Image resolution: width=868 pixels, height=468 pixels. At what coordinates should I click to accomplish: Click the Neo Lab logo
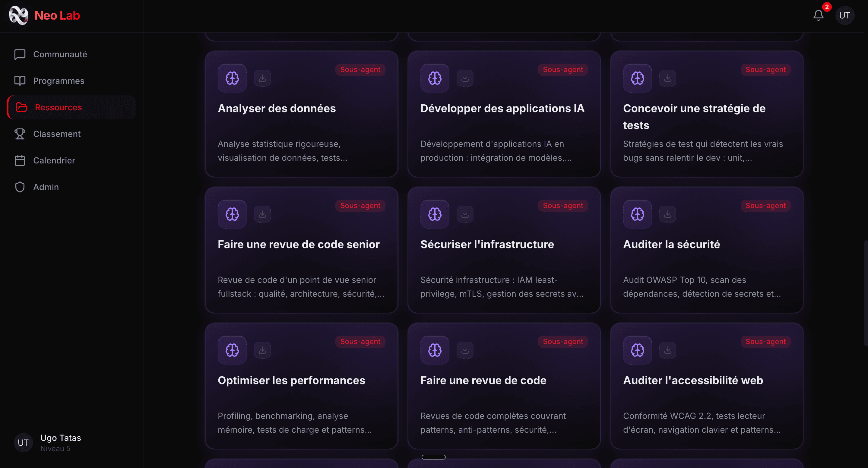(44, 15)
